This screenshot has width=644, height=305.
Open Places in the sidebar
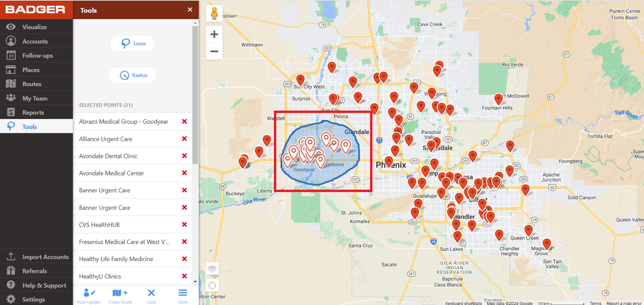pos(36,70)
